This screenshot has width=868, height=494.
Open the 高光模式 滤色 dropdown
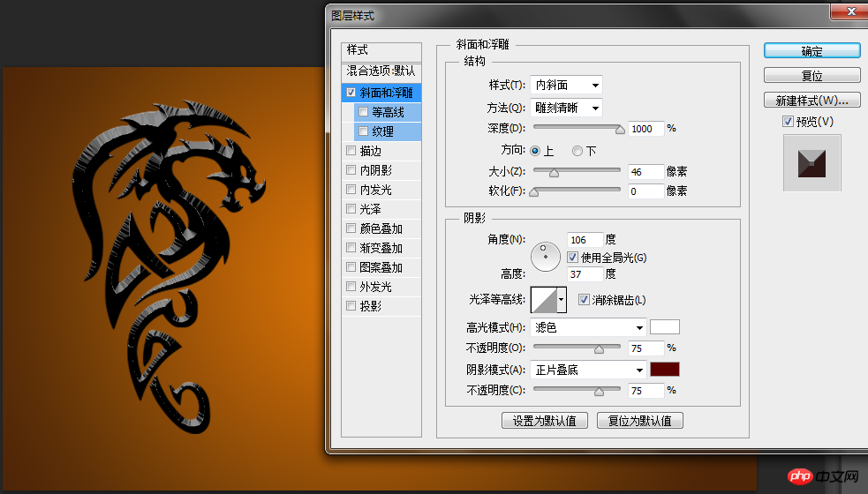click(588, 327)
